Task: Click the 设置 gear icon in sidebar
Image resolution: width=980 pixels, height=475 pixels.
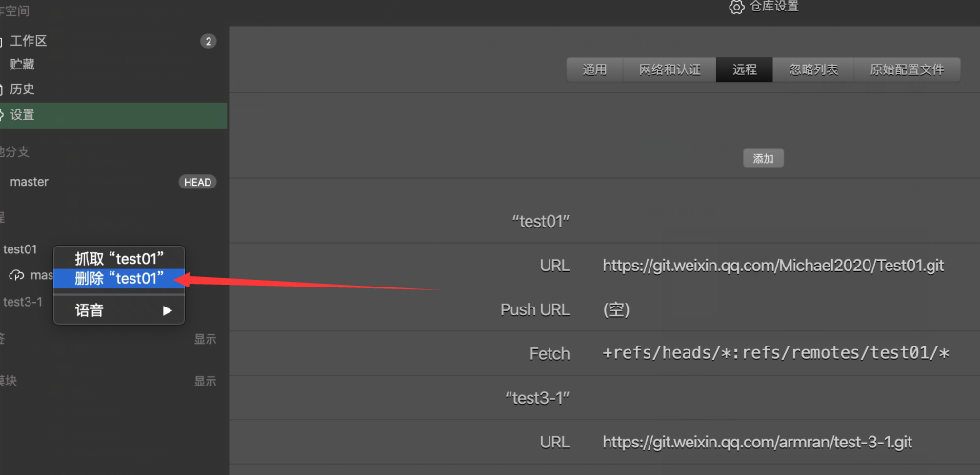Action: 3,115
